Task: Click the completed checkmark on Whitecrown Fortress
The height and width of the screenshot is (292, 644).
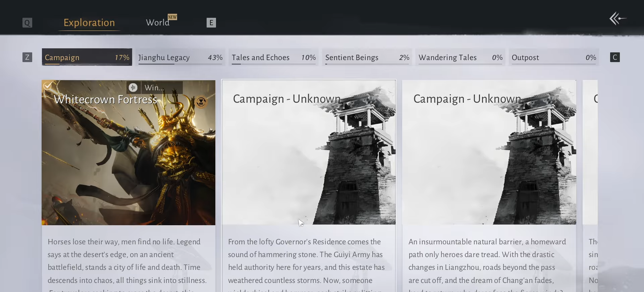Action: 48,86
